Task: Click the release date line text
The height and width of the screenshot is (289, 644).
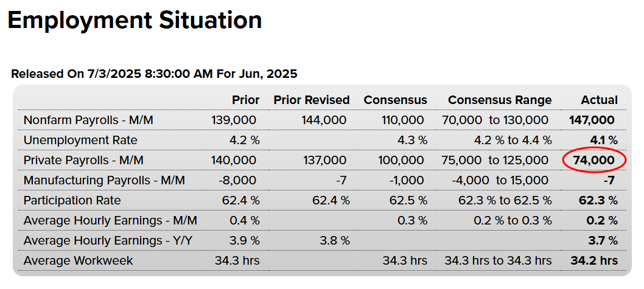Action: (154, 74)
